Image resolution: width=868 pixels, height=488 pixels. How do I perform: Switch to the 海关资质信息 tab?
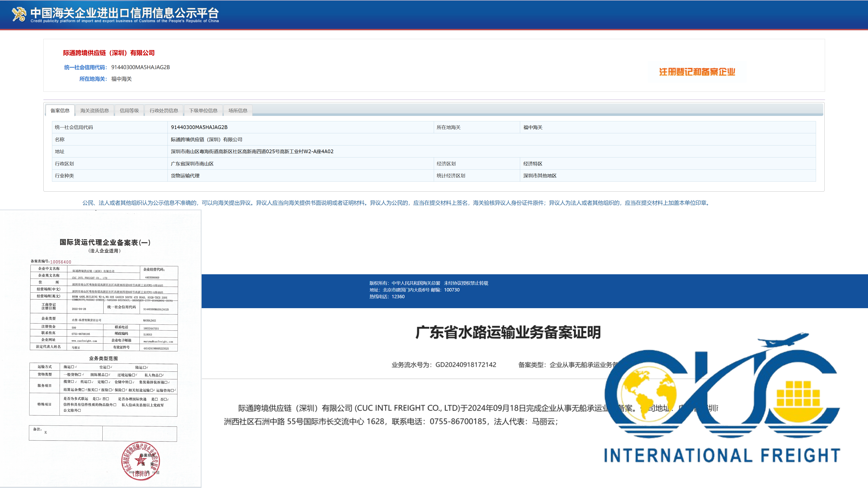click(x=95, y=110)
